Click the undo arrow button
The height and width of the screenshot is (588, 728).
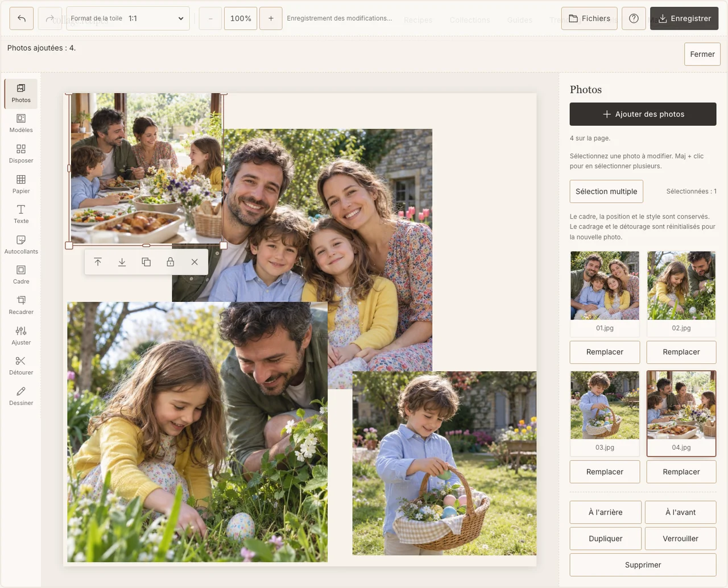[x=22, y=19]
